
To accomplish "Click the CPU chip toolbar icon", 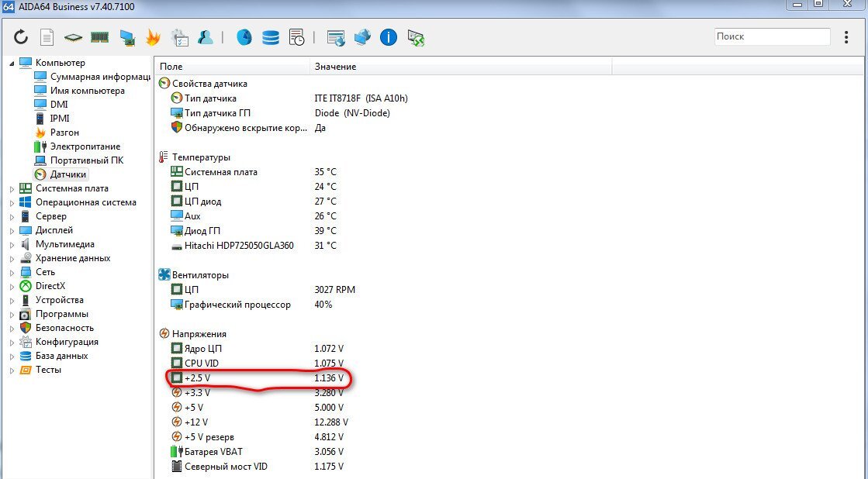I will [73, 38].
